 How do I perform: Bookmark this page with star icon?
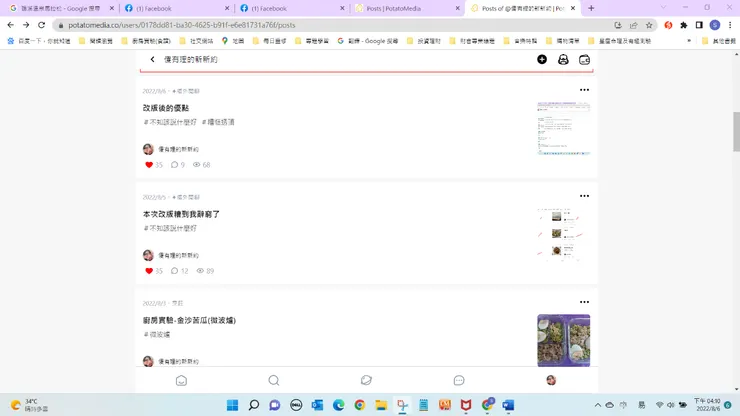[x=649, y=25]
